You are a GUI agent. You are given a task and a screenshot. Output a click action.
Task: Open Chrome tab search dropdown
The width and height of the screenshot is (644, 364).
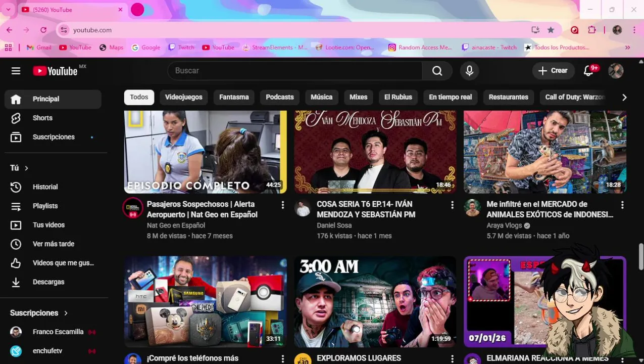8,10
